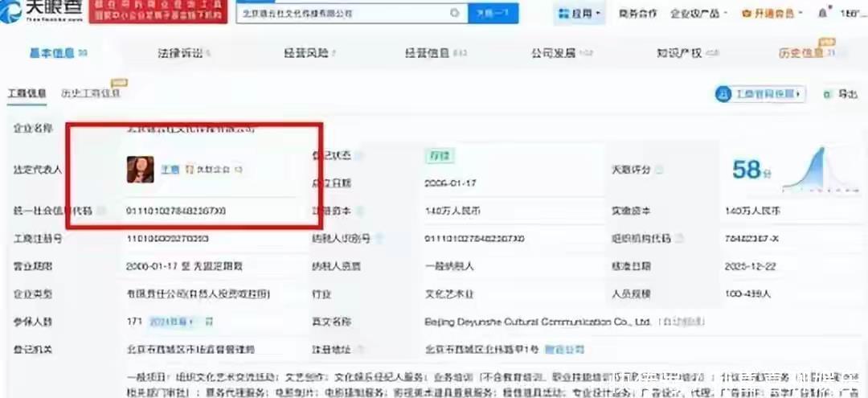
Task: Click the 导出 export icon
Action: pos(841,94)
